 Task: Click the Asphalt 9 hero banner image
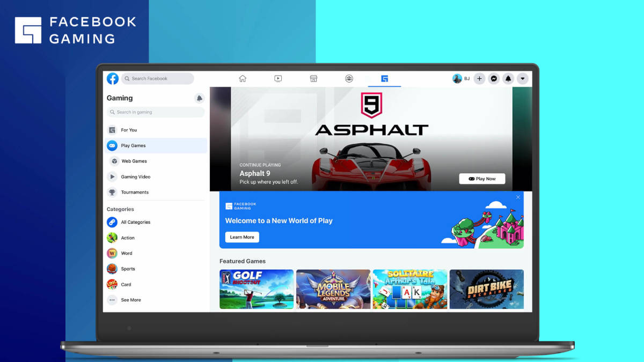pos(371,139)
